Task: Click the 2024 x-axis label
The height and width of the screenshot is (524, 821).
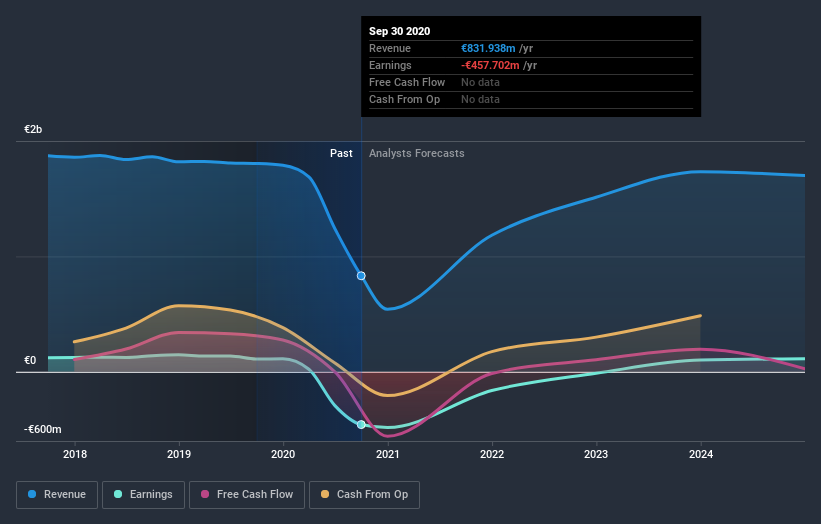Action: pyautogui.click(x=701, y=454)
